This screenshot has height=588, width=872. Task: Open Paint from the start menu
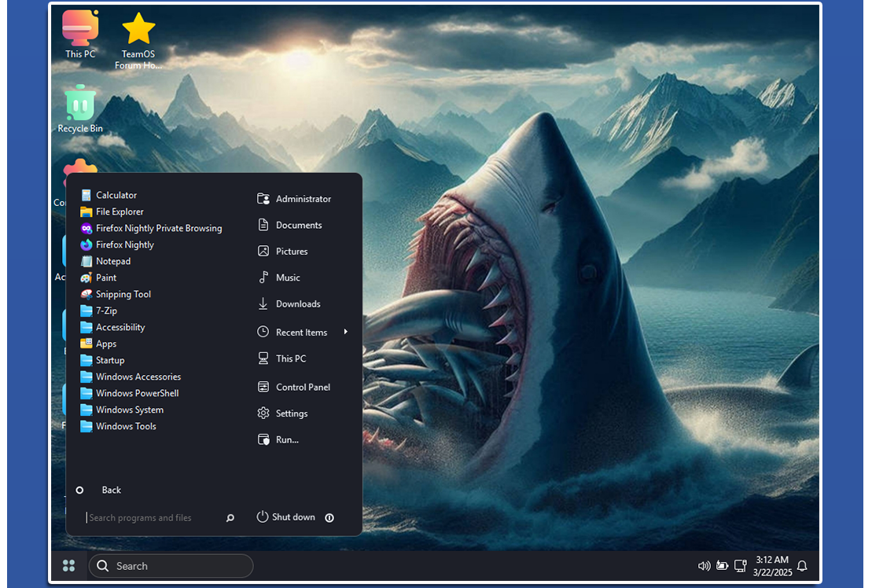click(98, 277)
